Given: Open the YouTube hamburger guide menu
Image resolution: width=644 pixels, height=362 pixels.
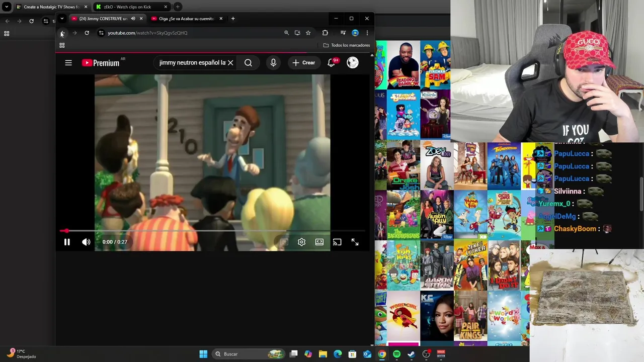Looking at the screenshot, I should 68,63.
